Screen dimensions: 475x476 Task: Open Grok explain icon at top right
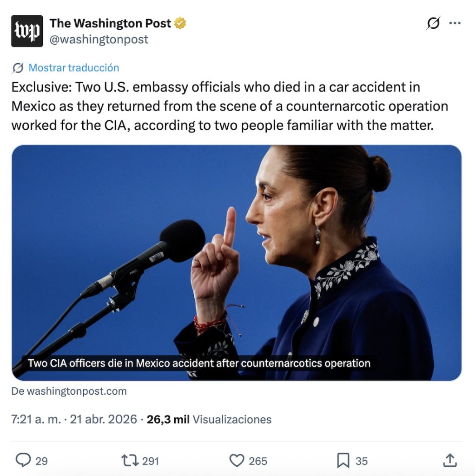tap(433, 23)
